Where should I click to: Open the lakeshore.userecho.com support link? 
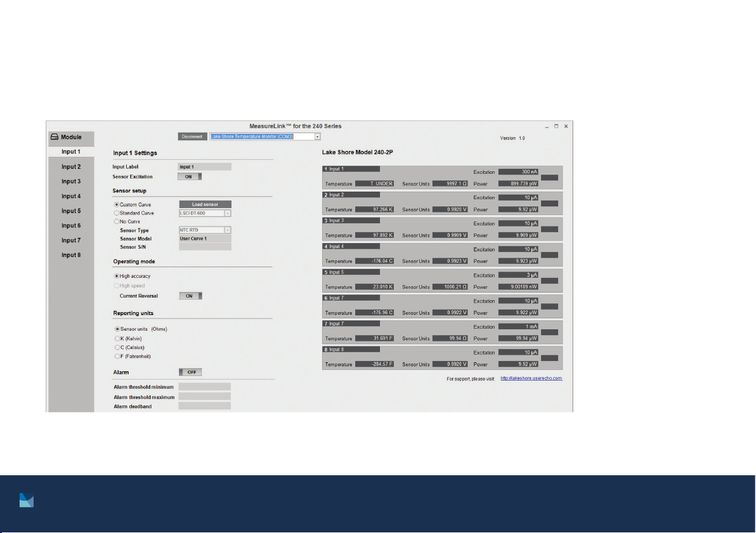(531, 379)
